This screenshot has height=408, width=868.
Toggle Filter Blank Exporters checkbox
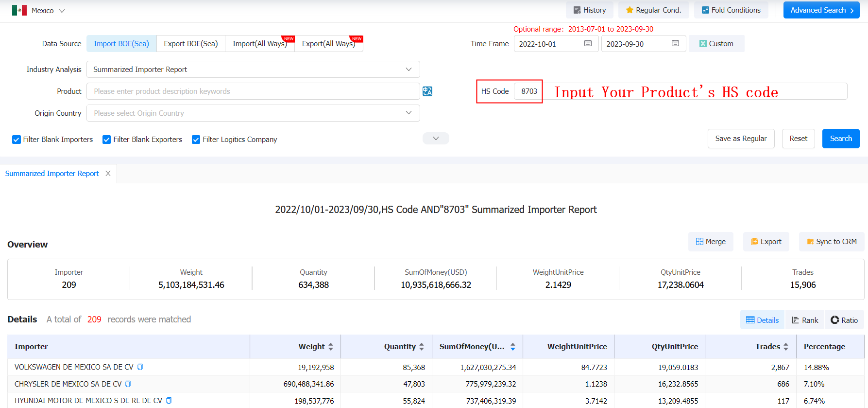107,140
